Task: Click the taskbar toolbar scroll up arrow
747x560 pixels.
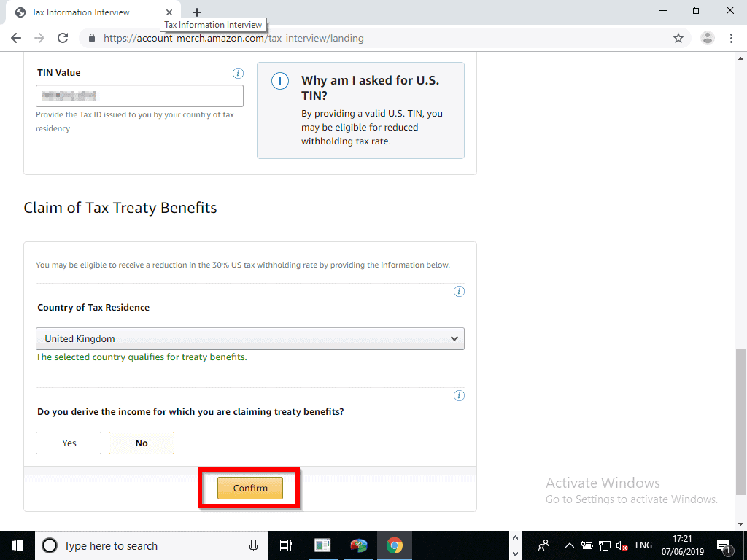Action: click(x=514, y=537)
